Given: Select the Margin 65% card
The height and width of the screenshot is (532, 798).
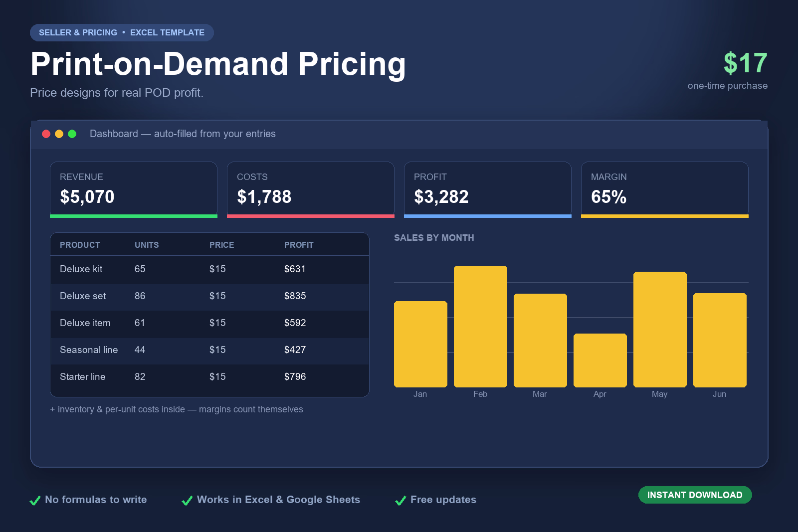Looking at the screenshot, I should coord(665,189).
